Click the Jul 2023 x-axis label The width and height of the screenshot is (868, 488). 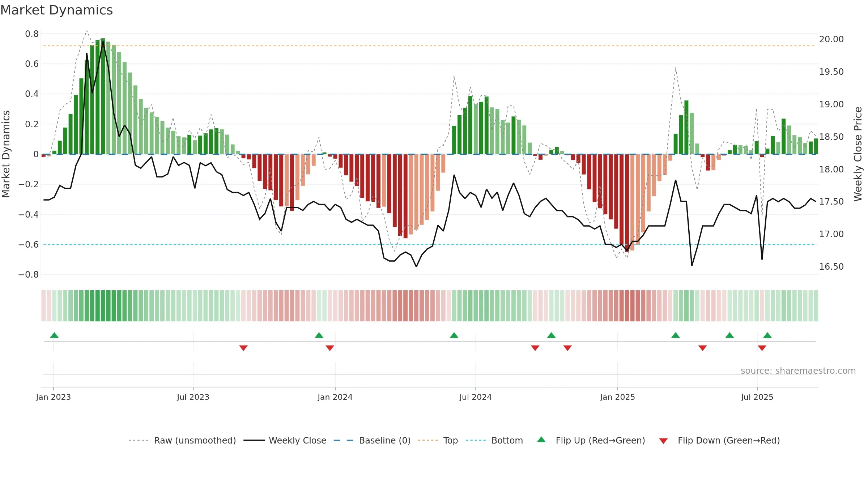(193, 397)
